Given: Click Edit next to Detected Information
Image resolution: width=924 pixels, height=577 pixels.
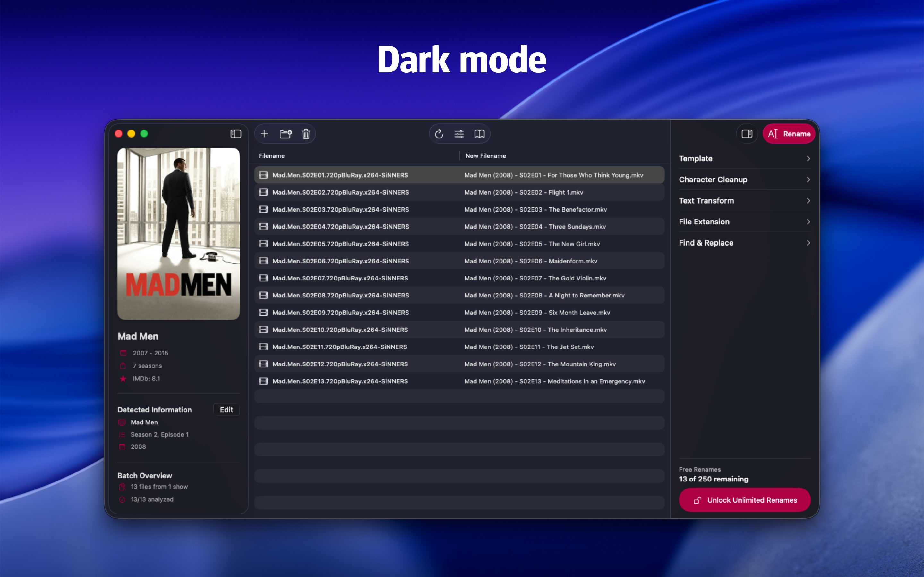Looking at the screenshot, I should coord(226,409).
